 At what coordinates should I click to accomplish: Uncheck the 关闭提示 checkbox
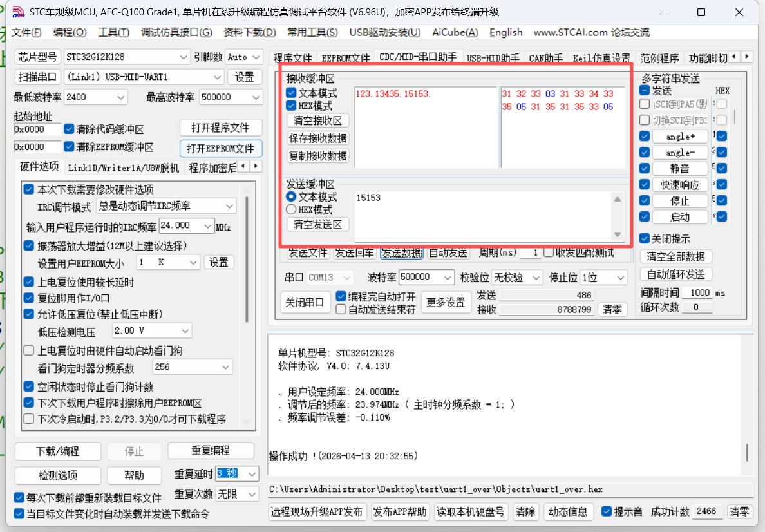click(644, 238)
